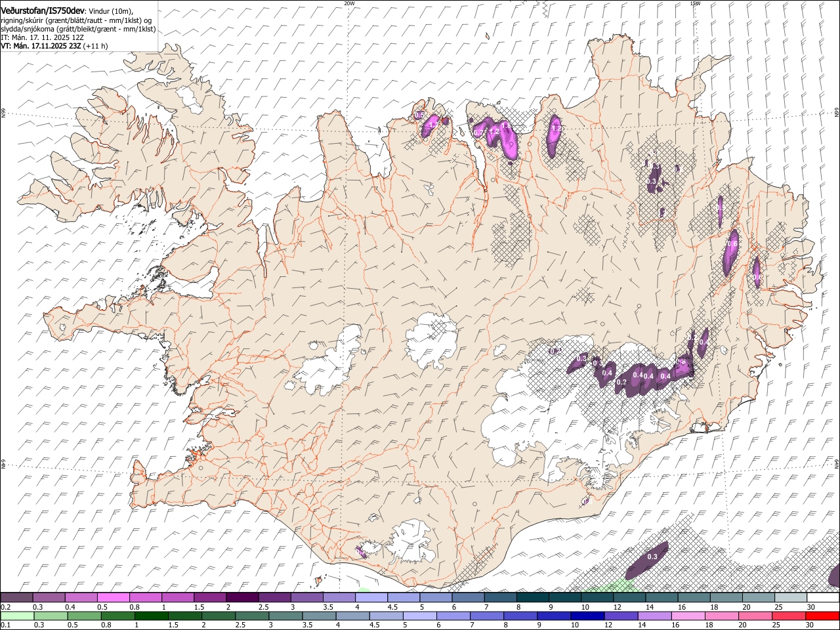Pick the pale grey 25 swatch in snow scale
Viewport: 840px width, 630px height.
tap(791, 598)
